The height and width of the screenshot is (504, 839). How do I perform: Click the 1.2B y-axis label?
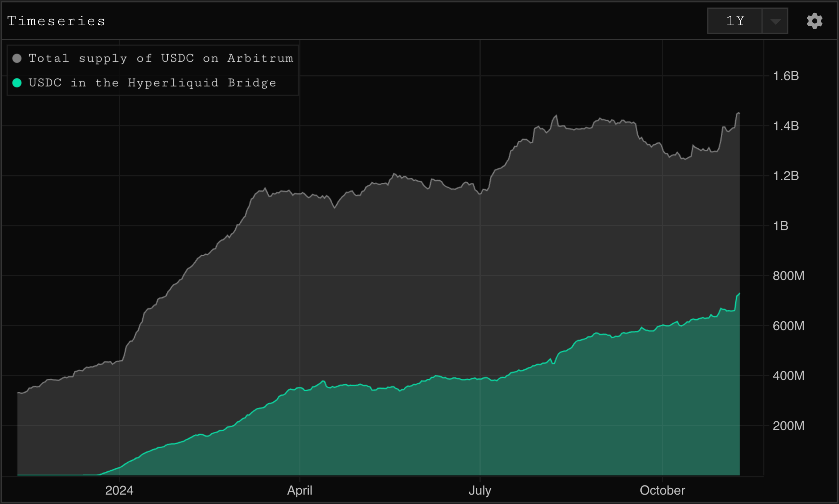point(786,176)
